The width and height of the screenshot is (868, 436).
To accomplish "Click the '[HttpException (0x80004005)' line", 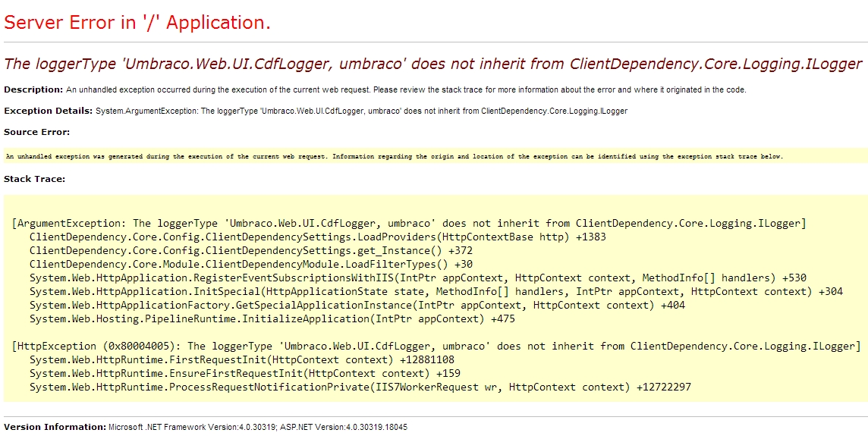I will pos(436,347).
